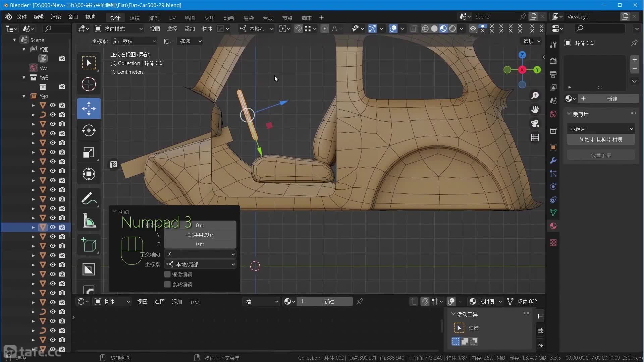Toggle camera view icon

[x=535, y=123]
